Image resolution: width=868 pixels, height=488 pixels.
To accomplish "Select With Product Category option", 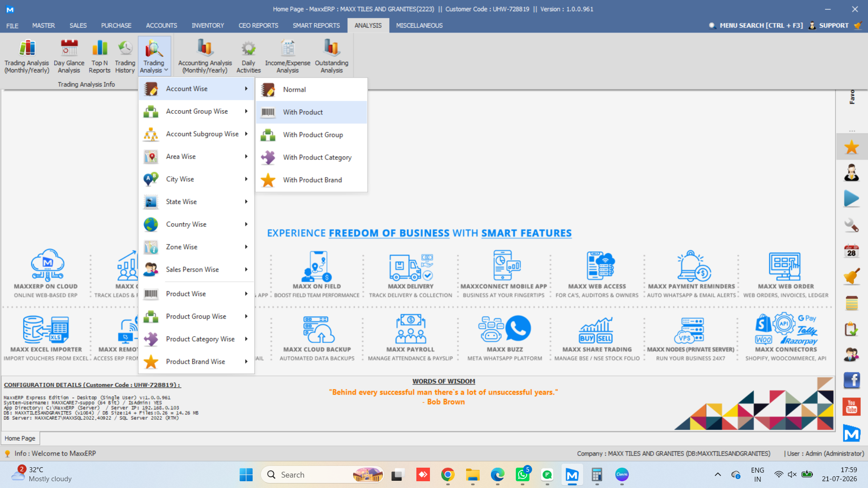I will [311, 158].
